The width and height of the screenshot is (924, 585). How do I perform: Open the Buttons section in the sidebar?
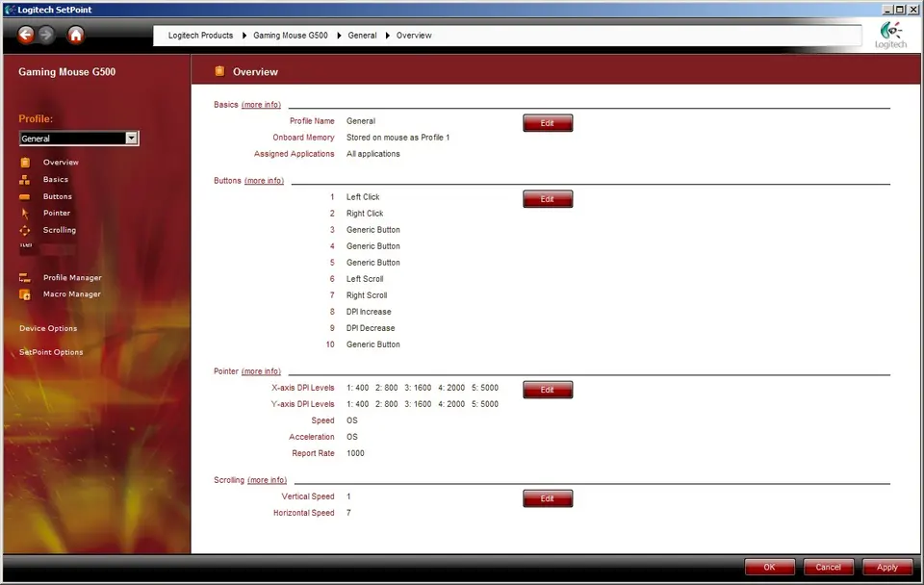pos(58,196)
